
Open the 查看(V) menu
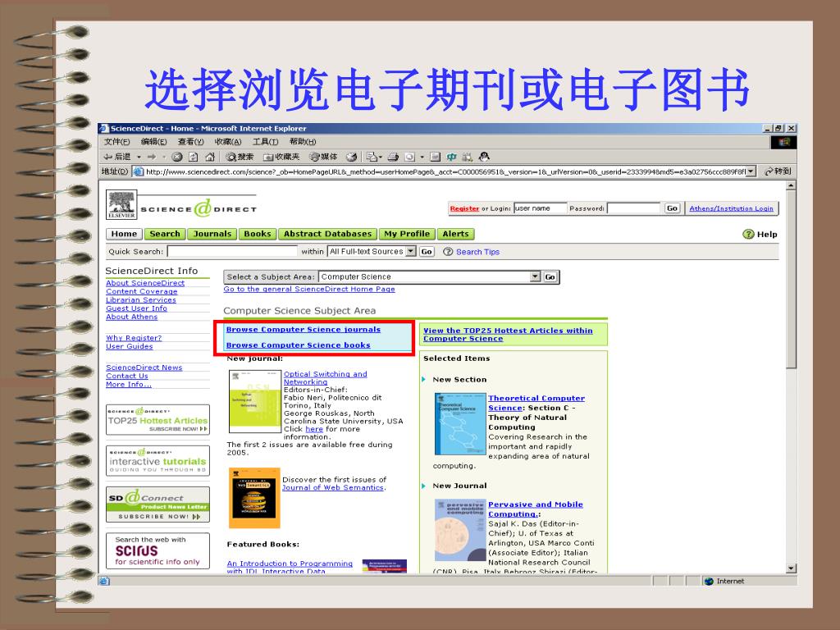pos(190,142)
